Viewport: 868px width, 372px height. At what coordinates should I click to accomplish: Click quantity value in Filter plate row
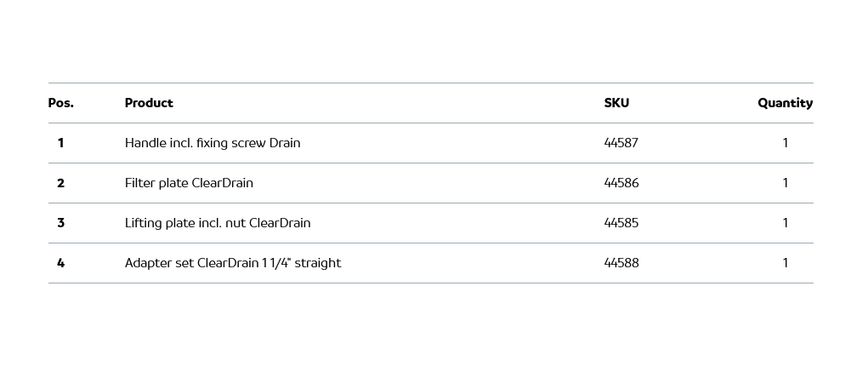pos(786,183)
